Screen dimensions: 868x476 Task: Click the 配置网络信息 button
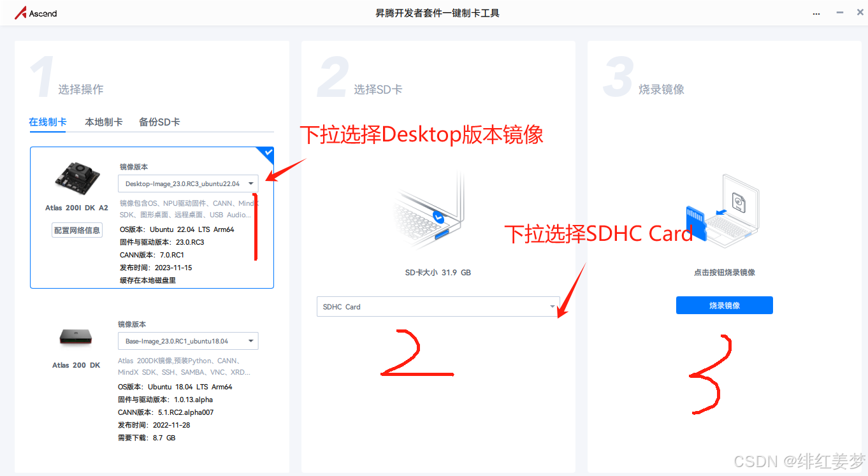[x=77, y=230]
